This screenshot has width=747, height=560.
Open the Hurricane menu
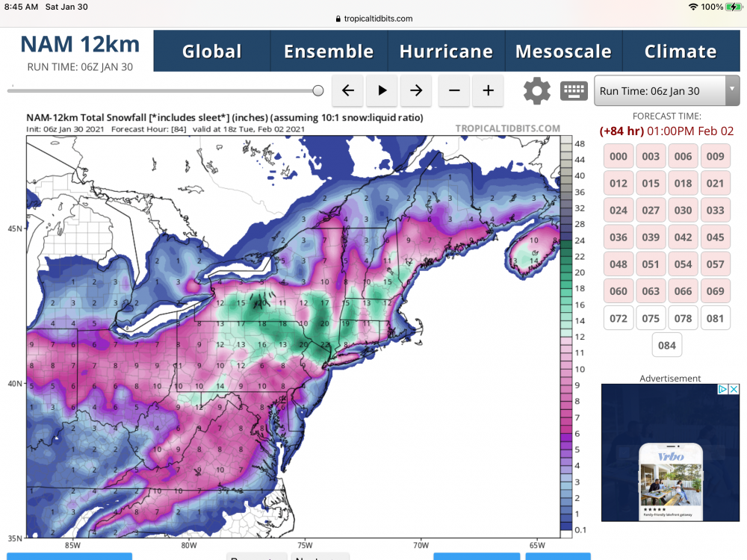click(x=446, y=52)
